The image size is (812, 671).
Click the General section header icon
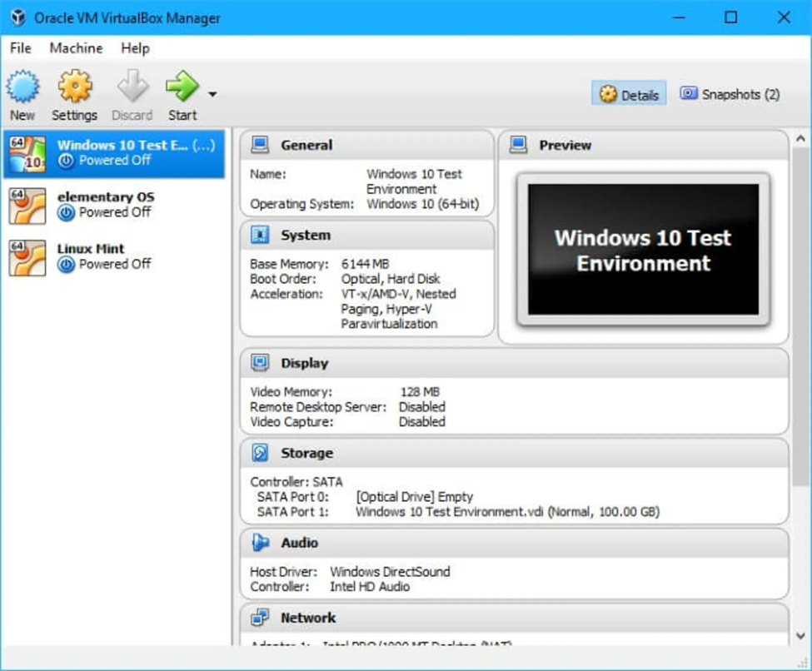click(x=261, y=145)
